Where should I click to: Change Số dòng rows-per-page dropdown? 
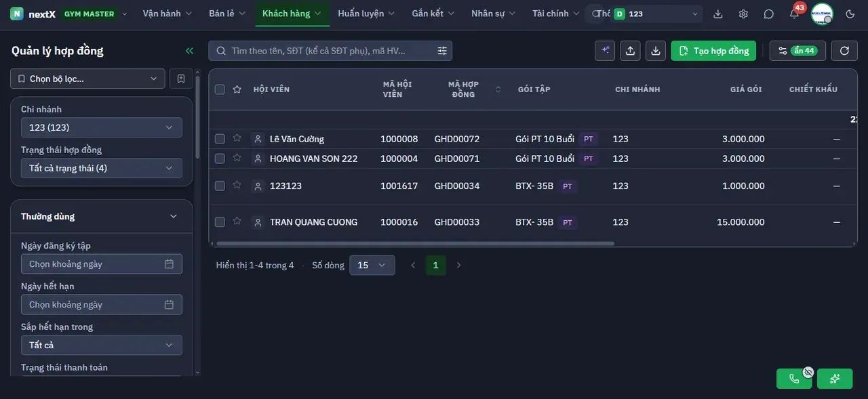pyautogui.click(x=372, y=266)
